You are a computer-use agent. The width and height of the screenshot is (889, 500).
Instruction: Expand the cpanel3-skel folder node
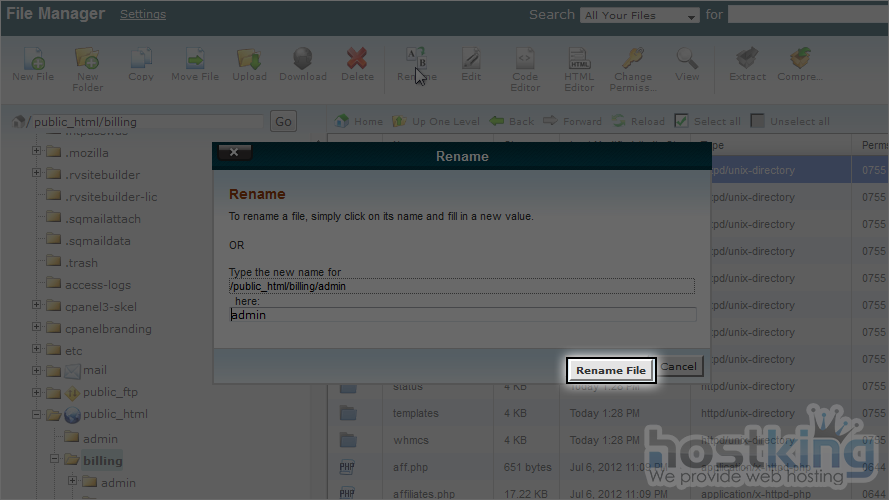(37, 306)
